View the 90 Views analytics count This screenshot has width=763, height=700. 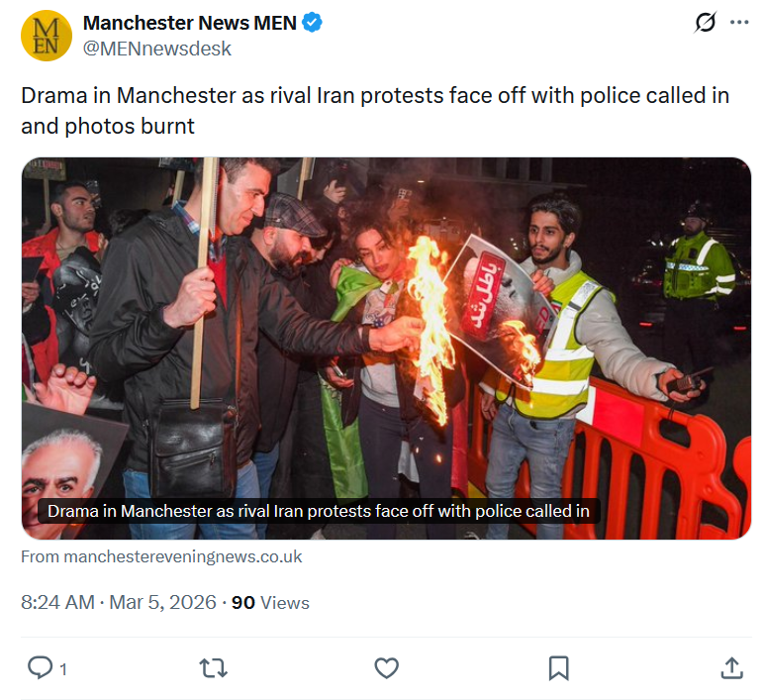point(270,603)
